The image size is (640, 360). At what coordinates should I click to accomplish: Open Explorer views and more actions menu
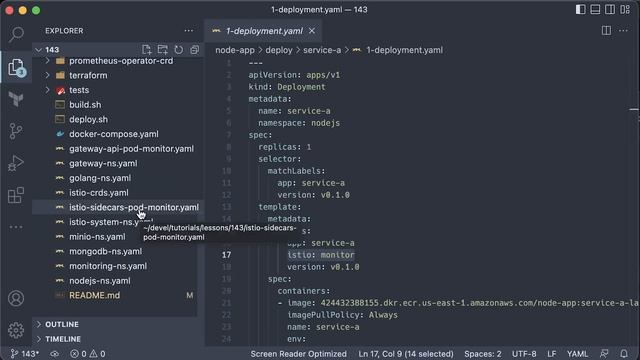(x=189, y=31)
